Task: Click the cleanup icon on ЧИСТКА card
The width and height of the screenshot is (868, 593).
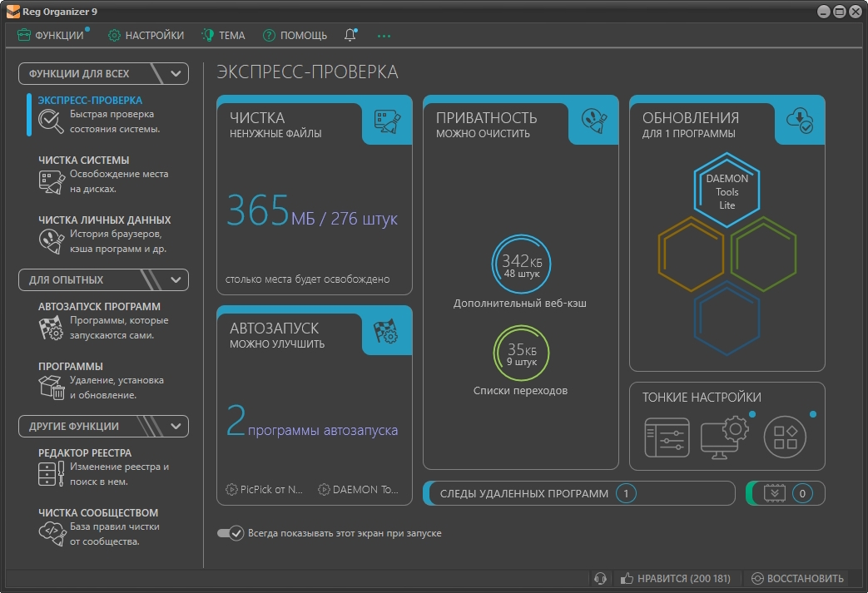Action: click(x=387, y=121)
